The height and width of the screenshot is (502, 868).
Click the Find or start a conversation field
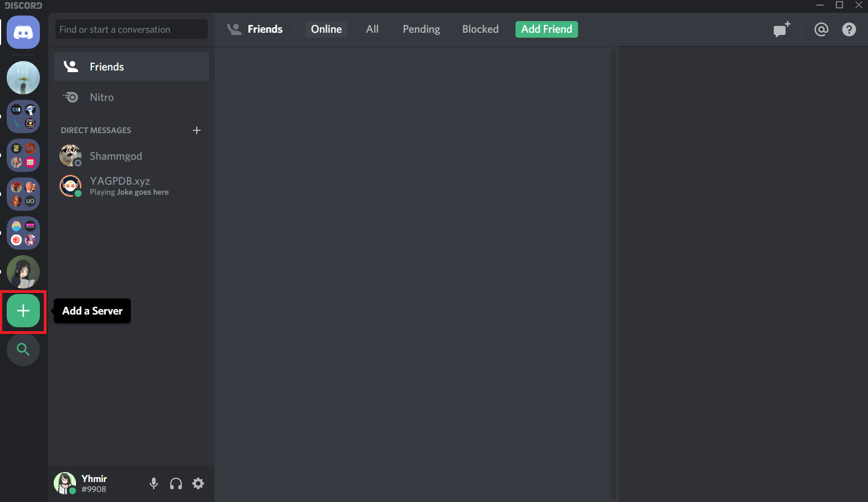[131, 29]
